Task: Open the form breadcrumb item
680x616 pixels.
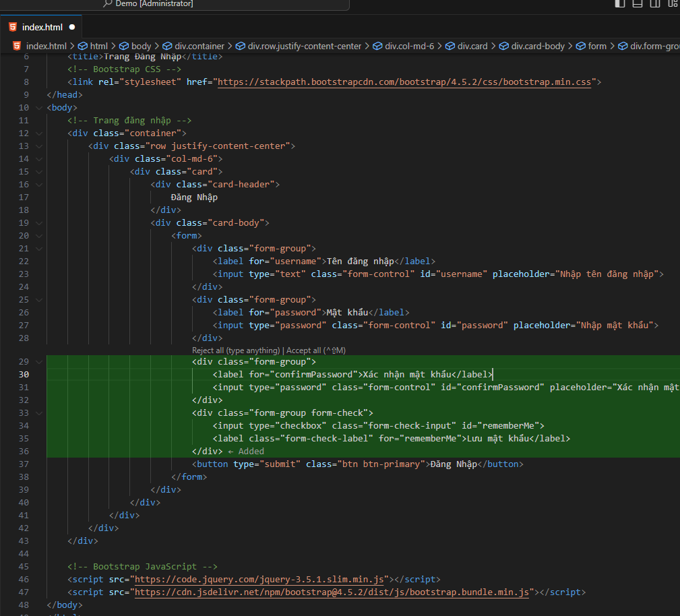Action: tap(597, 47)
